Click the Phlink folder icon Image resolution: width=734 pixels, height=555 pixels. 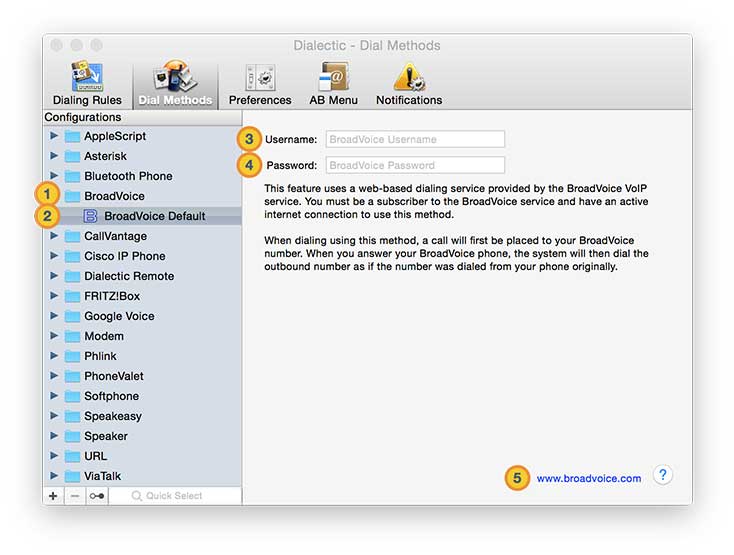72,357
